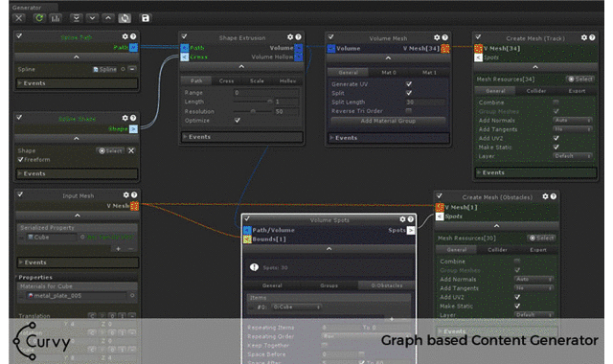Toggle the Optimize checkbox in Shape Extrusion
The height and width of the screenshot is (364, 613).
pos(238,120)
